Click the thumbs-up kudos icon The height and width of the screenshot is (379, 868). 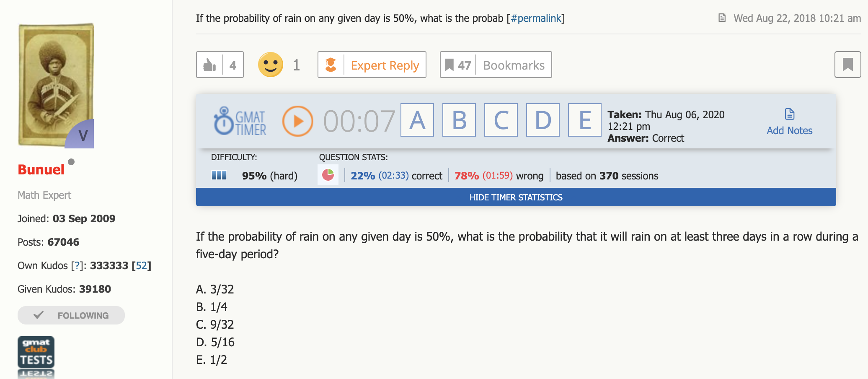[x=209, y=65]
